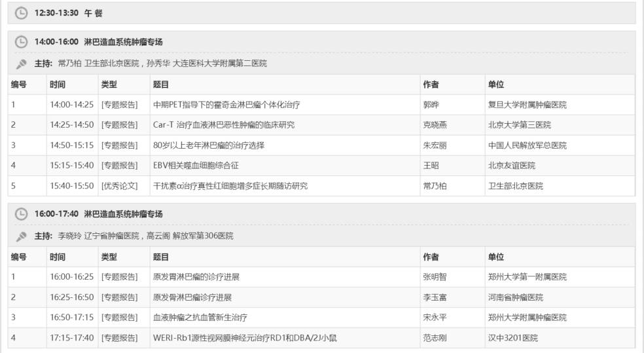Image resolution: width=644 pixels, height=353 pixels.
Task: Click author 李玉富
Action: tap(435, 297)
